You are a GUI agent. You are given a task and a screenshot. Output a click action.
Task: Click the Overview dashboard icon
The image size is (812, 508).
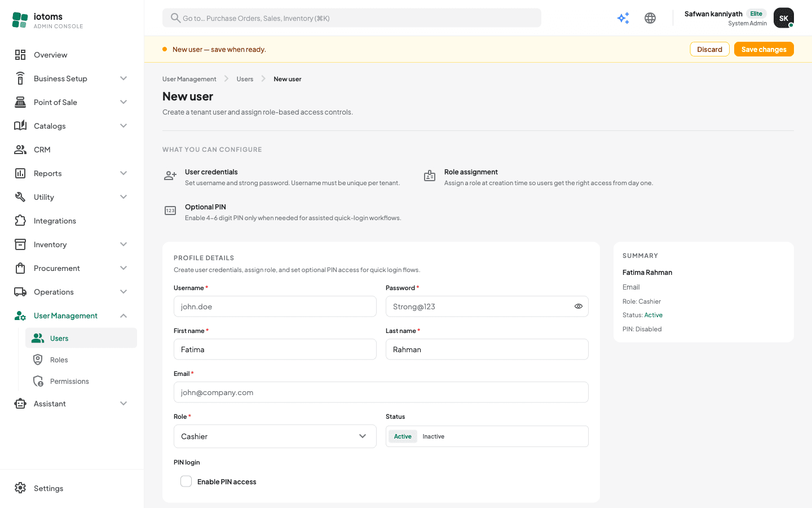[20, 55]
